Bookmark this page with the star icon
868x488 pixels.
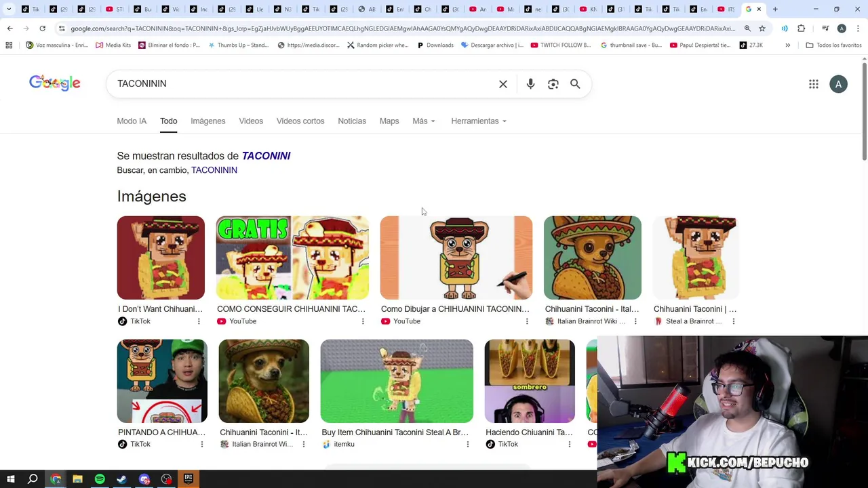pyautogui.click(x=762, y=28)
